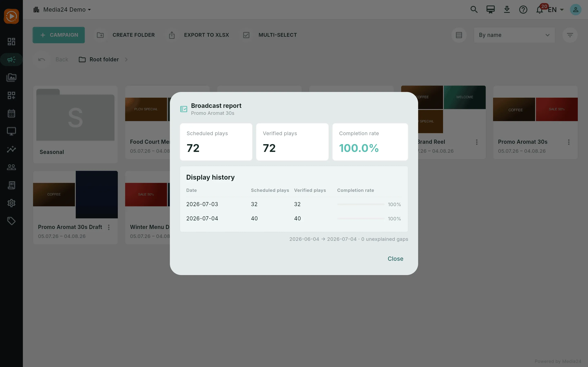Expand the Media24 Demo organization dropdown
The height and width of the screenshot is (367, 588).
point(62,10)
